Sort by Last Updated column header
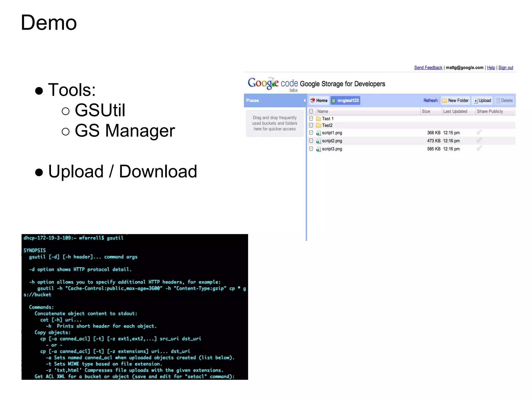 pos(459,111)
